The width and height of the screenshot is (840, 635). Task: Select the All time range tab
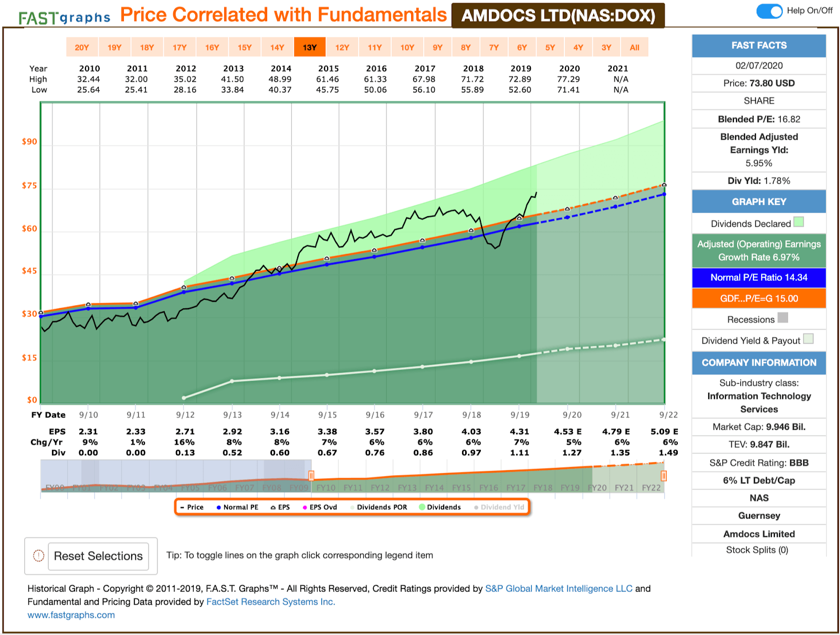[635, 47]
